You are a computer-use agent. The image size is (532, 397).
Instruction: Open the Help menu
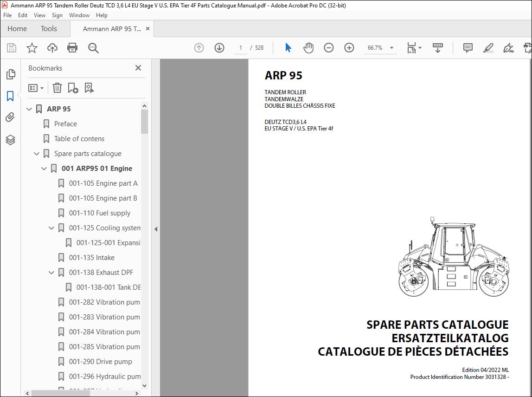click(102, 15)
